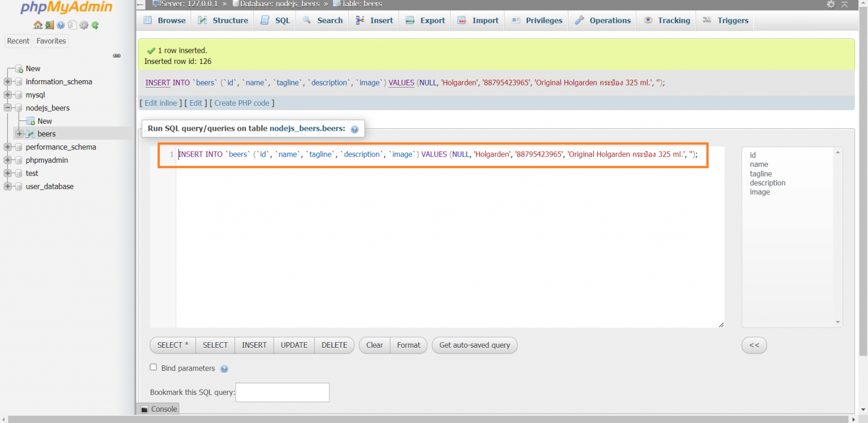Open panel settings with the gear icon
Screen dimensions: 868x423
pyautogui.click(x=84, y=25)
